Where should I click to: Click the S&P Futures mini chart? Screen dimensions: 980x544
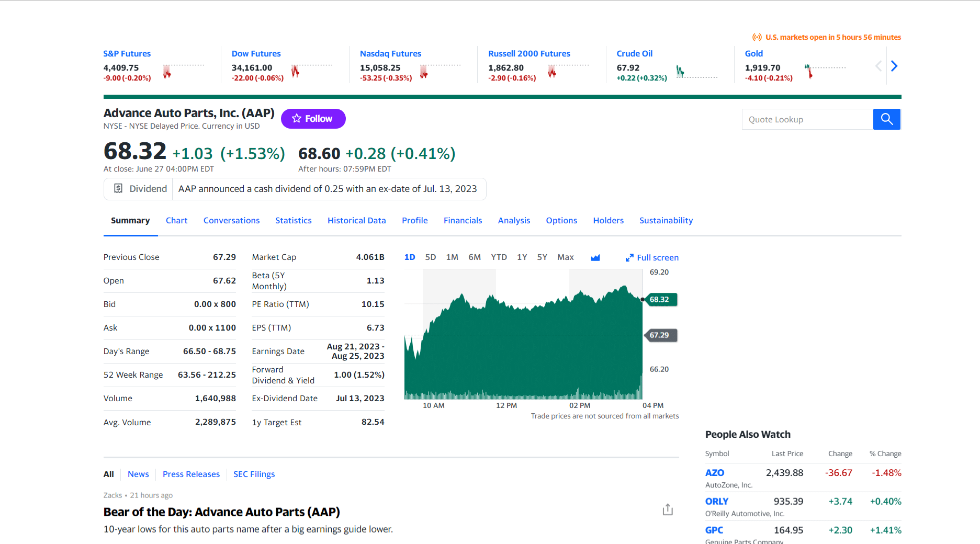pos(183,72)
